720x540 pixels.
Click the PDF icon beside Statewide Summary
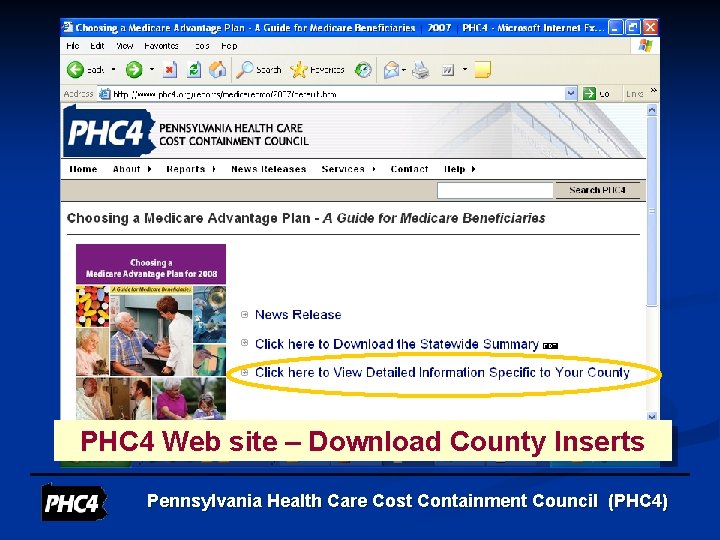tap(550, 346)
